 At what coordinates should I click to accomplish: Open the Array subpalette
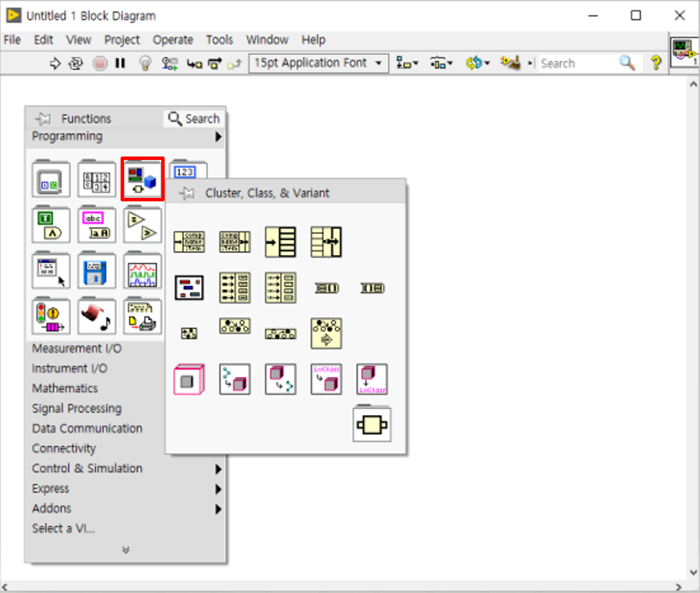[96, 179]
